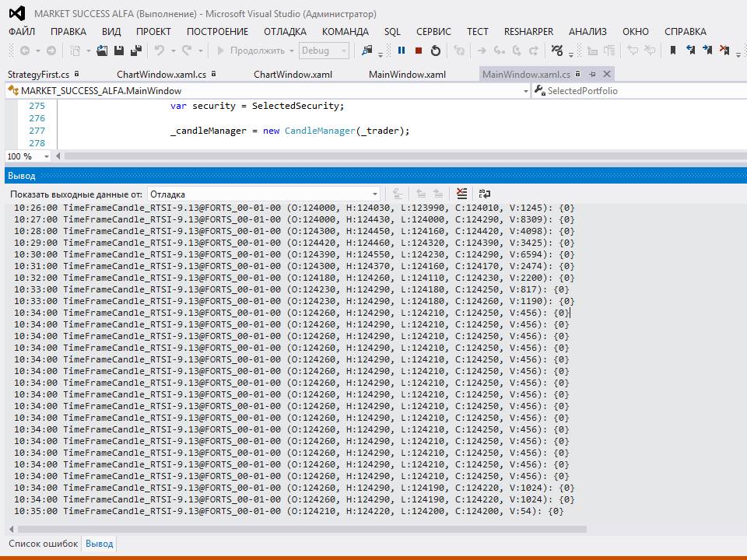Expand the output source dropdown 'Отладка'
Image resolution: width=747 pixels, height=560 pixels.
click(375, 194)
